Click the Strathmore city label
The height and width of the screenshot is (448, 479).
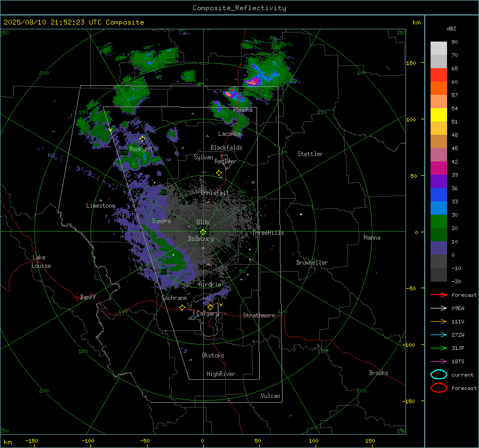(259, 315)
